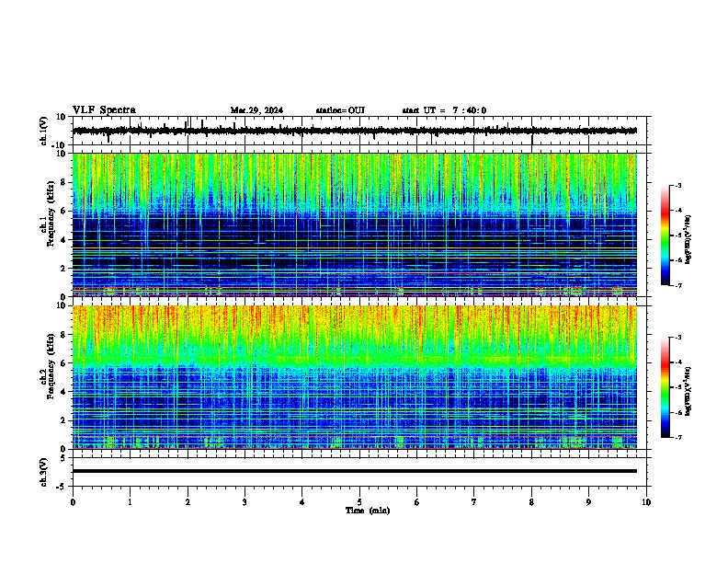This screenshot has width=728, height=563.
Task: Click the ch.2 spectrogram plot area
Action: [x=355, y=377]
